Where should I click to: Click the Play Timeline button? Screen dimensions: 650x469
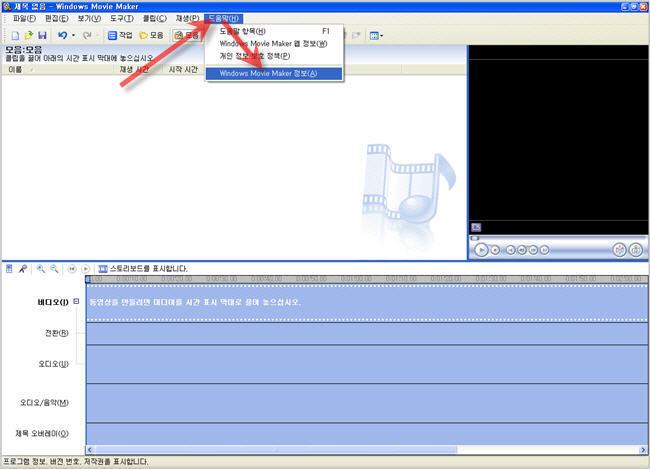tap(85, 269)
